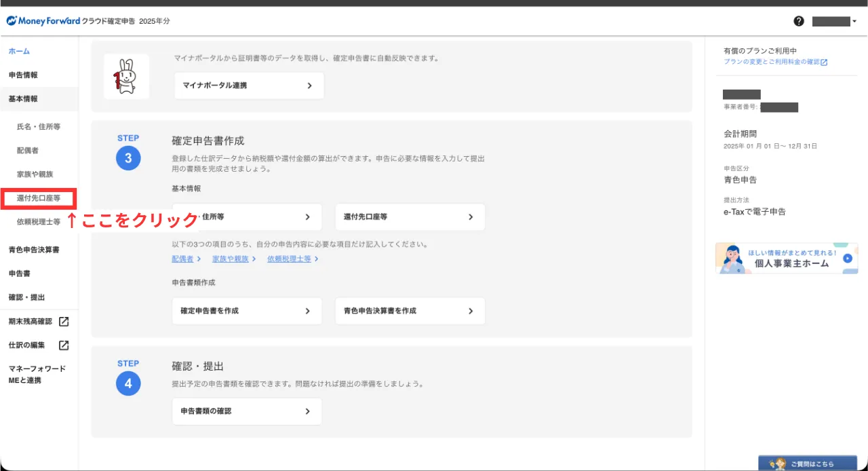Click the external link icon beside 期末残高確認
This screenshot has height=471, width=868.
click(x=64, y=321)
